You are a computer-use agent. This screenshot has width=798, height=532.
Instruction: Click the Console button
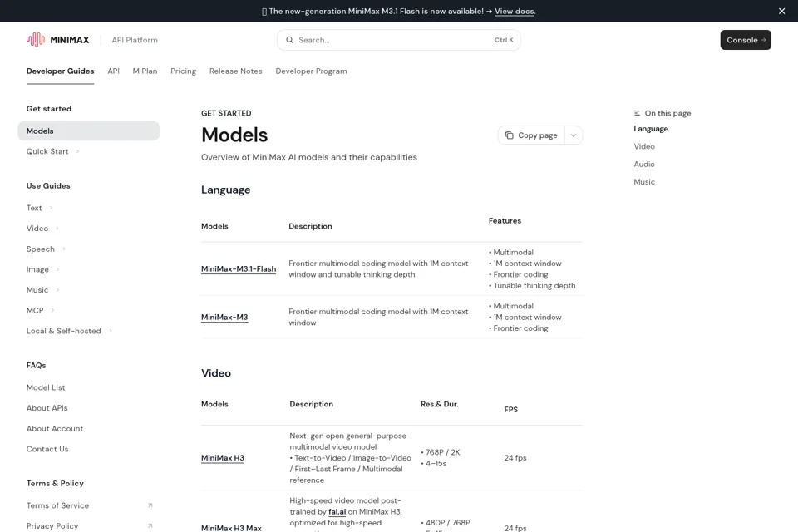click(x=746, y=40)
